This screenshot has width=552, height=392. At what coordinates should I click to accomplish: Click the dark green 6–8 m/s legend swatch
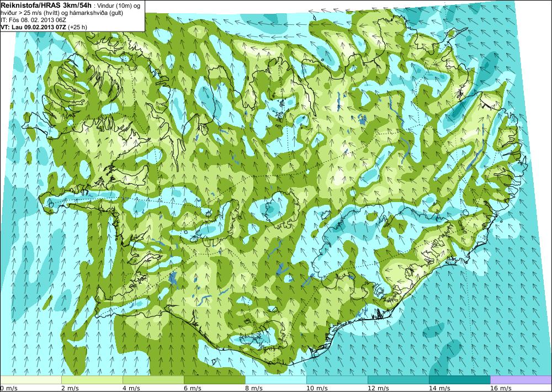click(x=215, y=380)
